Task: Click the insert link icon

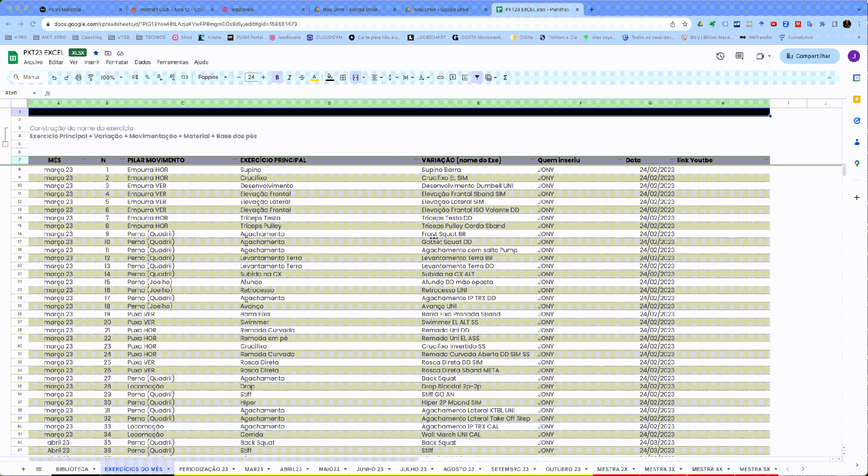Action: coord(440,77)
